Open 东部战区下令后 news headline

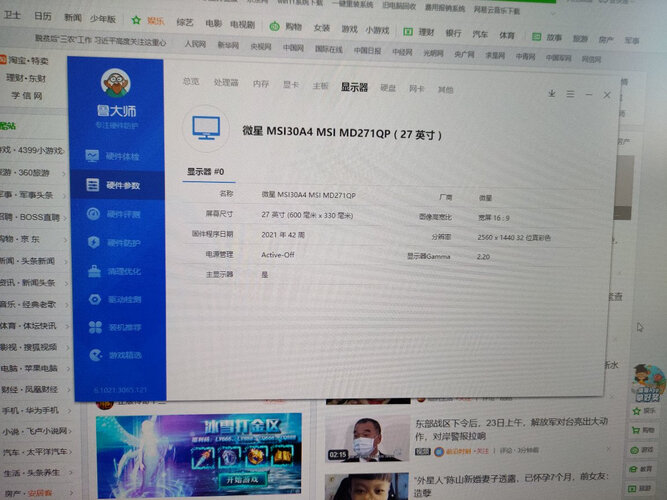point(511,429)
